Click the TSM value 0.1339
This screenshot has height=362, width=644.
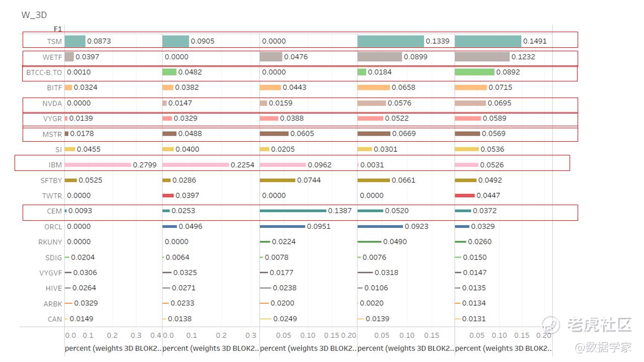coord(438,41)
